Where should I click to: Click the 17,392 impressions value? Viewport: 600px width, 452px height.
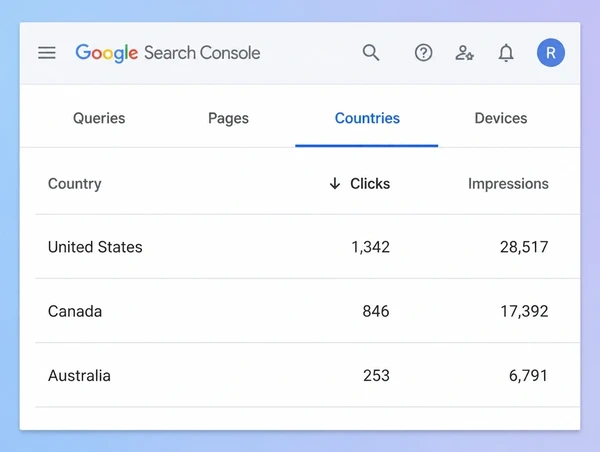coord(524,312)
